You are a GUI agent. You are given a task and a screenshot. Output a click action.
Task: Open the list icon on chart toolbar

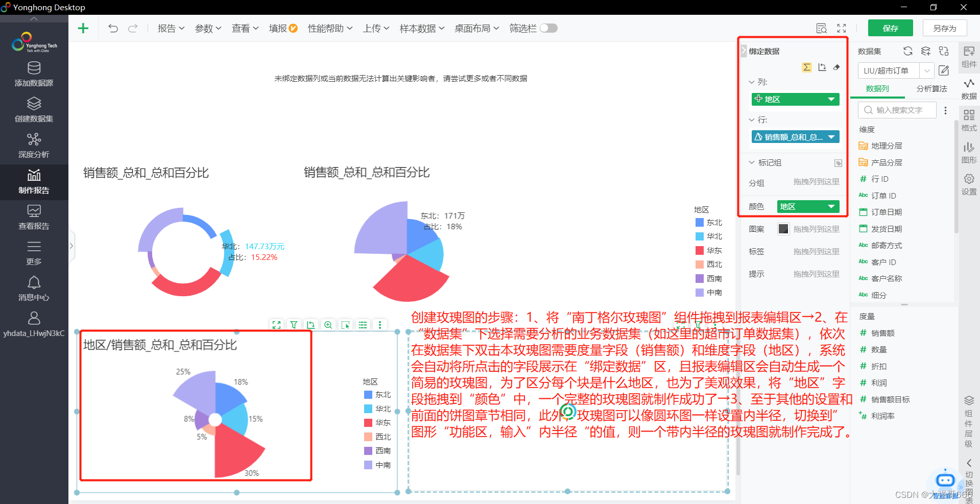click(x=363, y=325)
